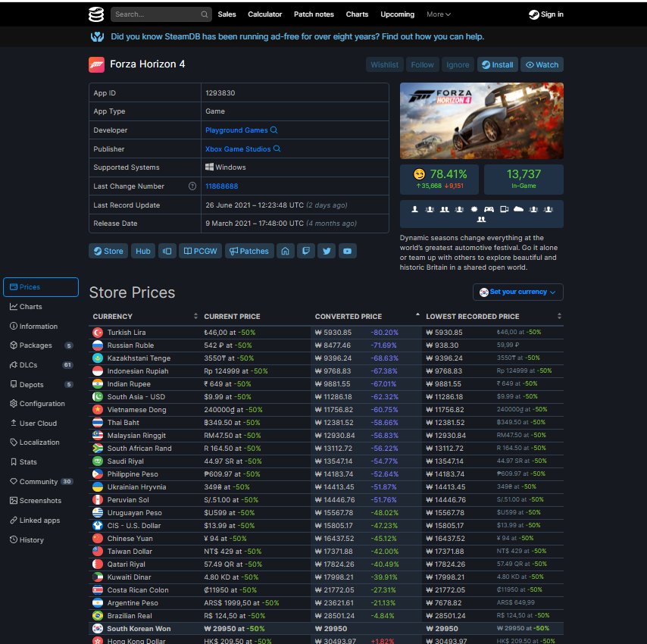Click the single-player category icon

414,209
